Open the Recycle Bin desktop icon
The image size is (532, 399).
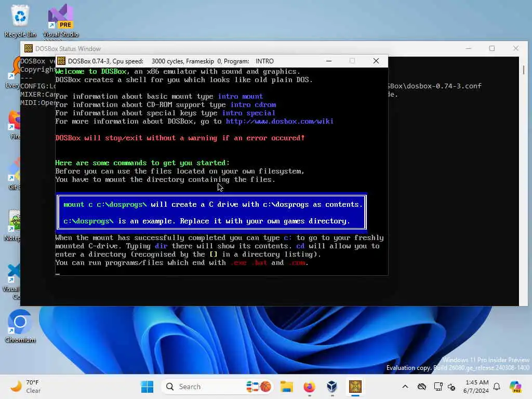[20, 21]
